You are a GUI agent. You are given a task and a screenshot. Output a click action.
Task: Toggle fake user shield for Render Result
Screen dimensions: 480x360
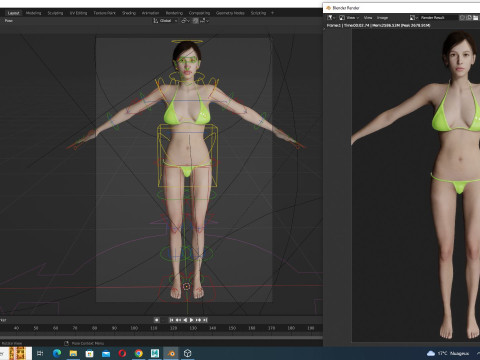[x=462, y=18]
